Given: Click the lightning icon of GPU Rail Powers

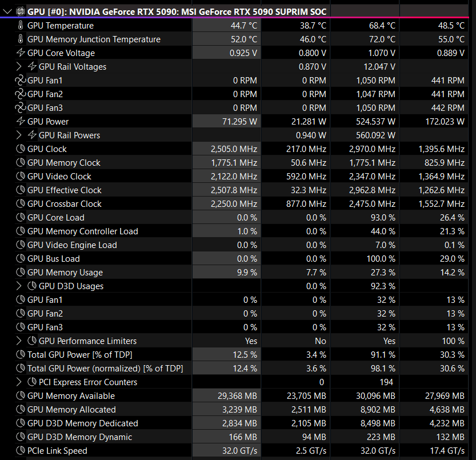Looking at the screenshot, I should (32, 135).
